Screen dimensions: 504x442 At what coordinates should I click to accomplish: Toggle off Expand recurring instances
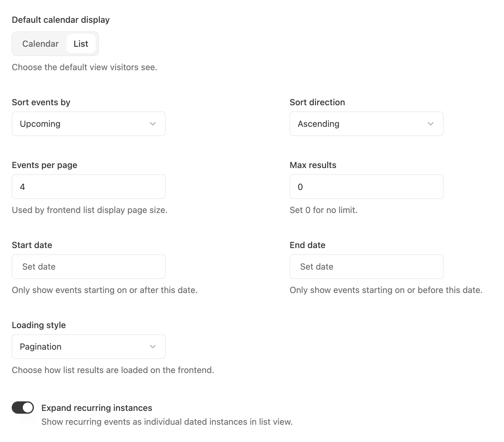(x=23, y=408)
